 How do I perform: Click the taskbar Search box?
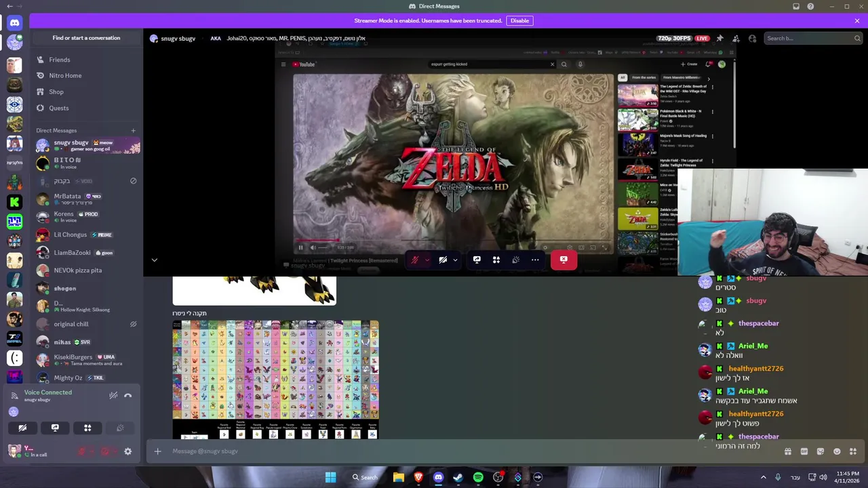365,477
